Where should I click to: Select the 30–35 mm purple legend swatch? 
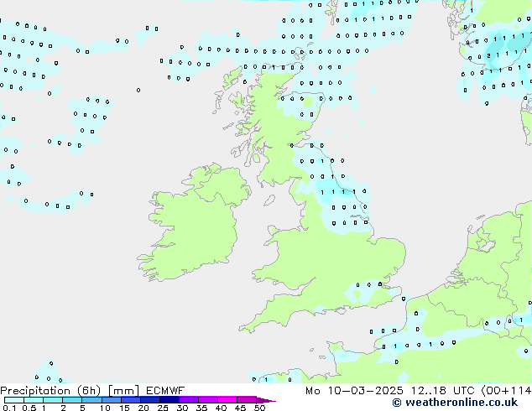(188, 400)
